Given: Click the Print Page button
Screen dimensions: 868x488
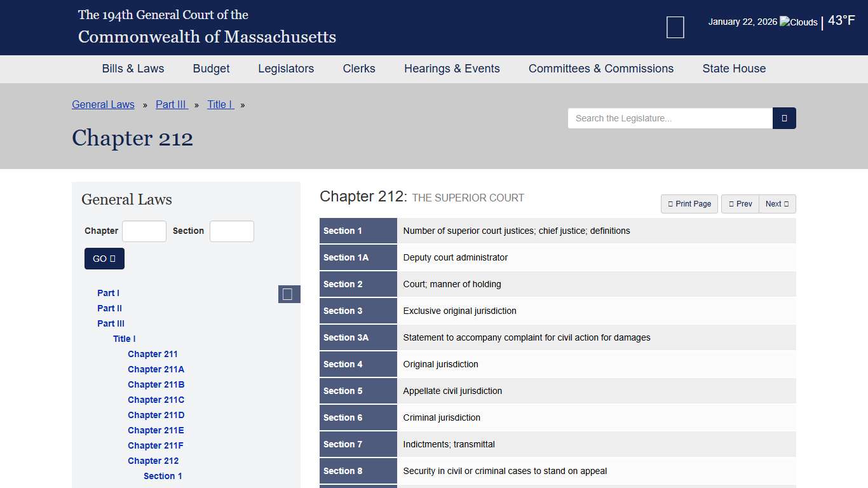Looking at the screenshot, I should pyautogui.click(x=689, y=204).
